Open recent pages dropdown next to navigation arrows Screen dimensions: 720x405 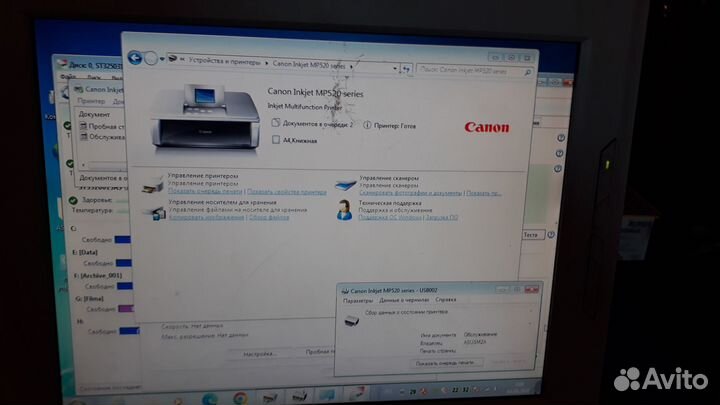[x=162, y=59]
